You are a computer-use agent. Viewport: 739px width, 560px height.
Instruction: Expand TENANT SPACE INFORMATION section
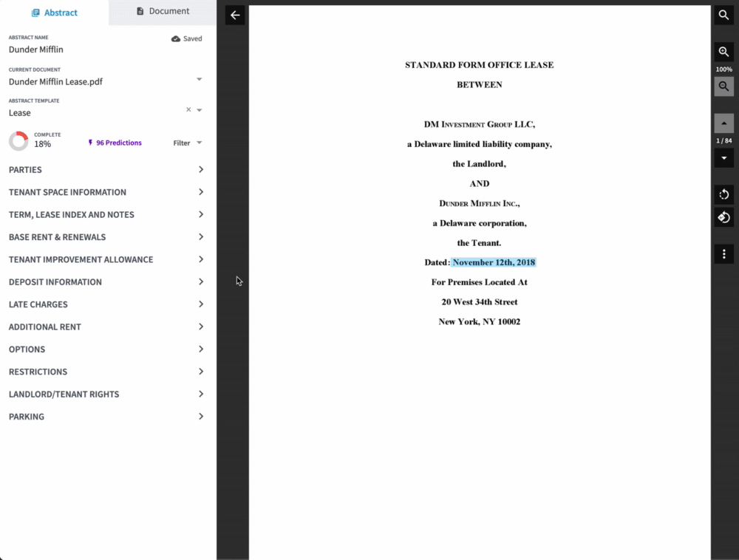(106, 192)
